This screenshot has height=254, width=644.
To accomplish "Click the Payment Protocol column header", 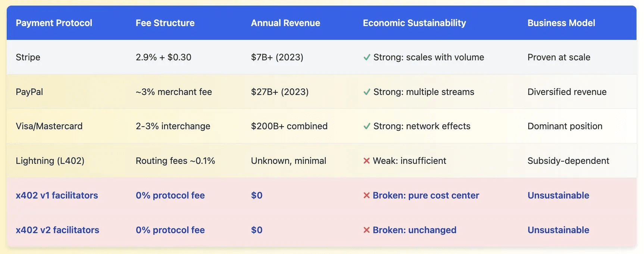I will [x=54, y=23].
